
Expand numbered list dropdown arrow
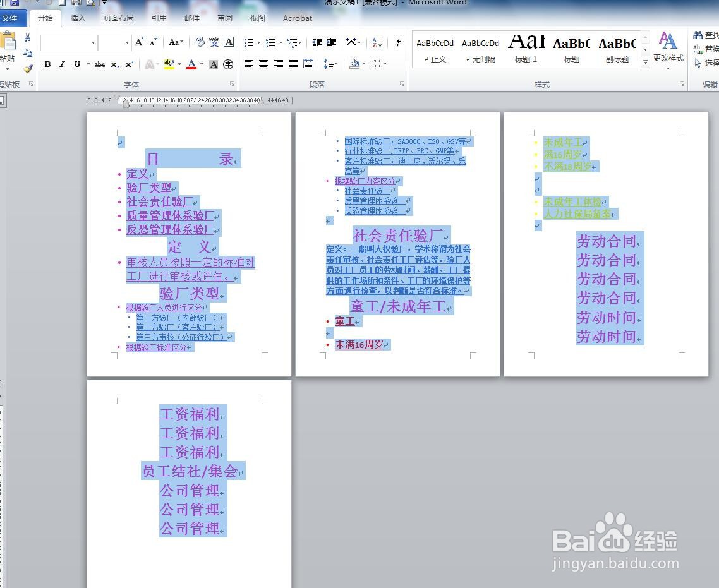[x=281, y=43]
